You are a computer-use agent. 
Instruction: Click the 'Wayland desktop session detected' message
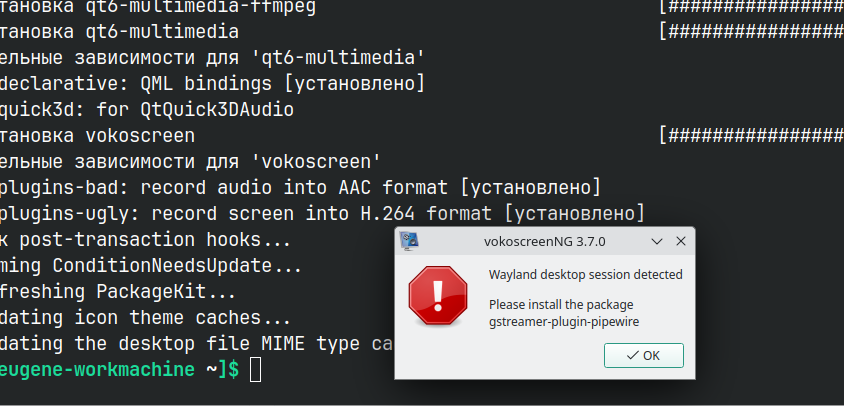(x=586, y=275)
